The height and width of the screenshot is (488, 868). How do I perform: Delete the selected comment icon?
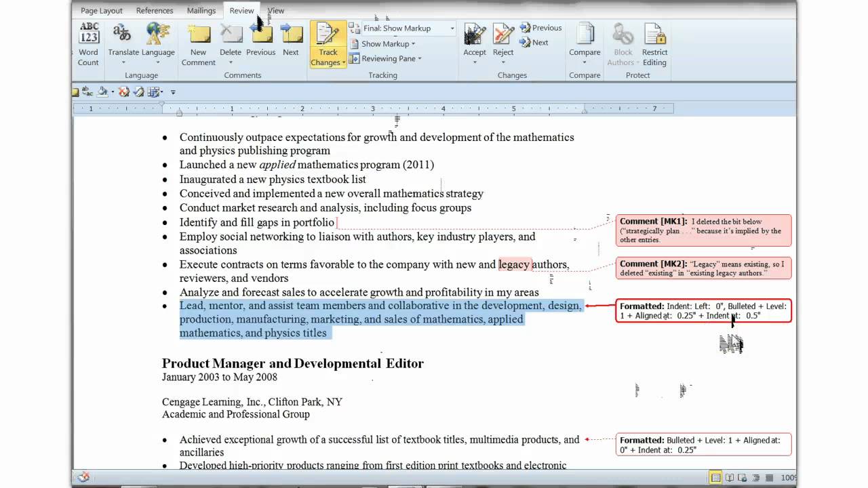(x=231, y=33)
